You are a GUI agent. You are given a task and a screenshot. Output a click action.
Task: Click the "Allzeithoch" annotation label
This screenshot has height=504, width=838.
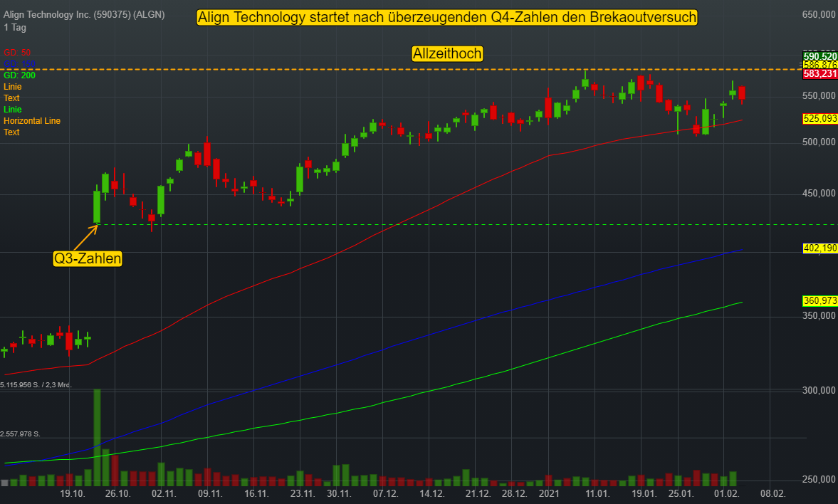point(447,53)
